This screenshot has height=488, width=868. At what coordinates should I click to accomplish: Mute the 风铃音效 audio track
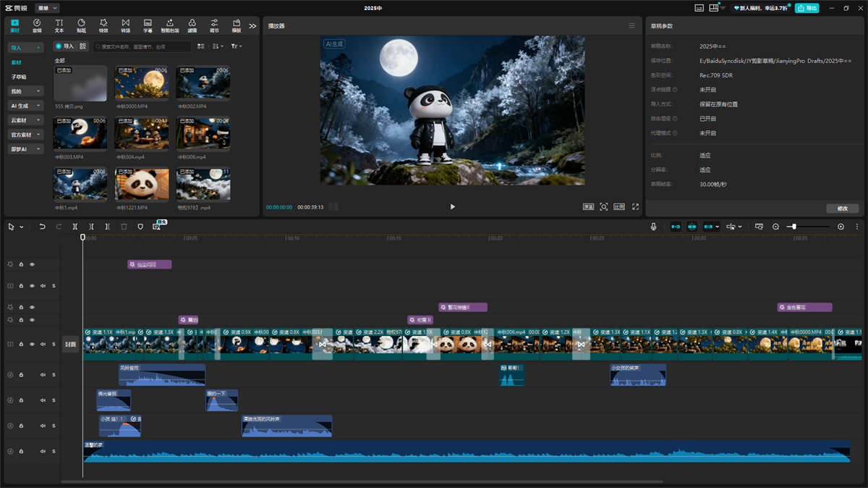[x=43, y=374]
